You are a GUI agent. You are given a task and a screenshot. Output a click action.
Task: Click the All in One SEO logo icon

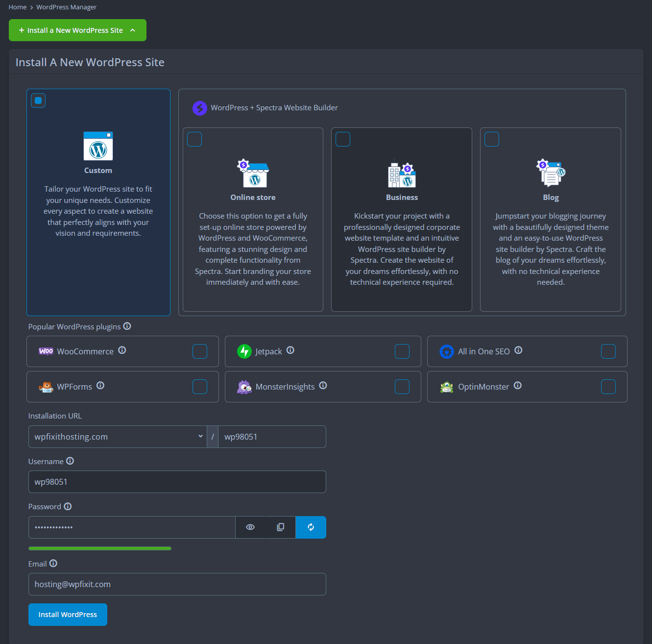(447, 351)
